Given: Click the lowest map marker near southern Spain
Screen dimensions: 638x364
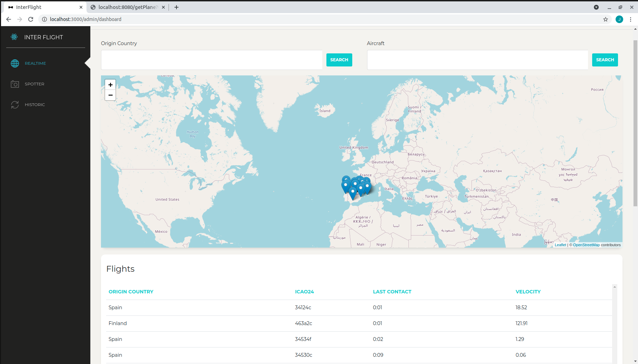Looking at the screenshot, I should click(353, 194).
